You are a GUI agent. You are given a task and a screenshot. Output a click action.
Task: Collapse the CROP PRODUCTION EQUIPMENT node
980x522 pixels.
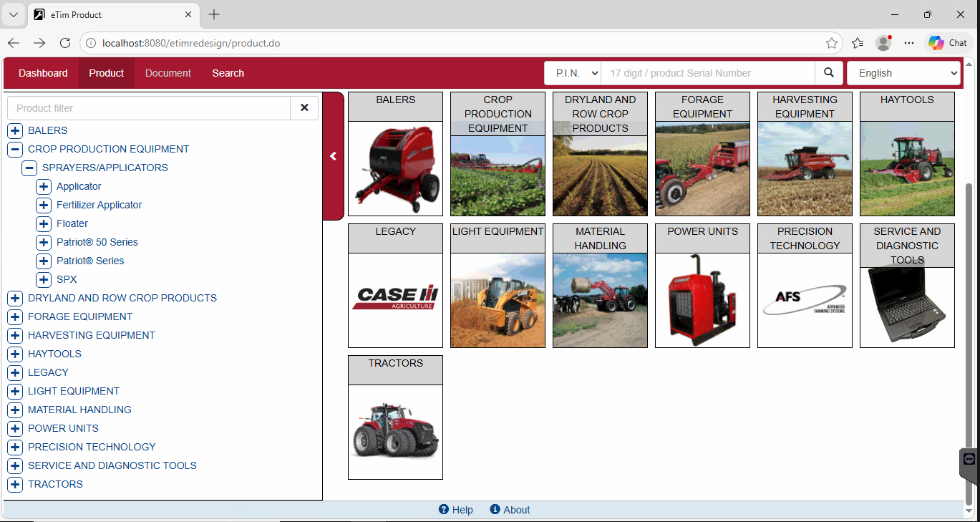15,150
